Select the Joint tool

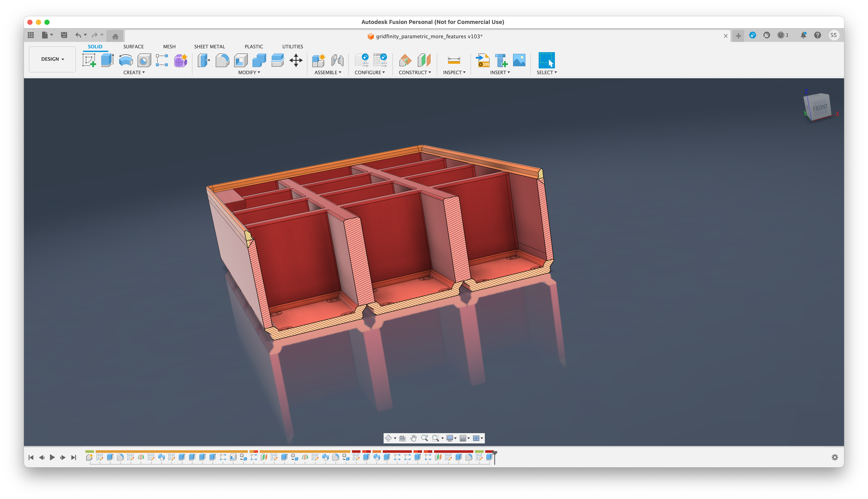pos(337,60)
